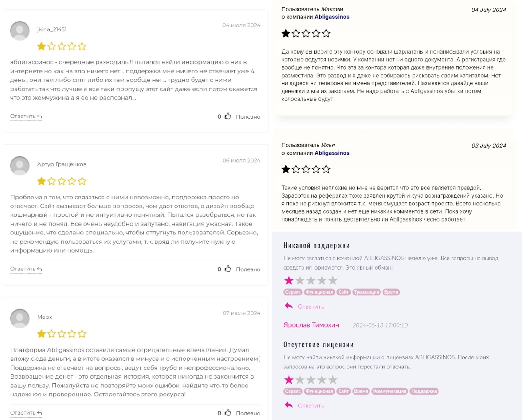
Task: Click fifth star in jkira_21451 rating
Action: coord(82,47)
